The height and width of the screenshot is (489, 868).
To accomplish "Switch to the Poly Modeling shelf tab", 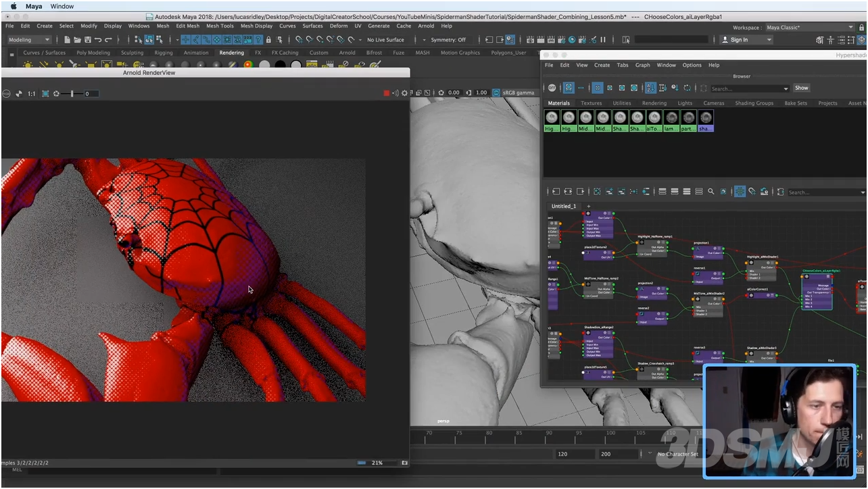I will click(93, 53).
